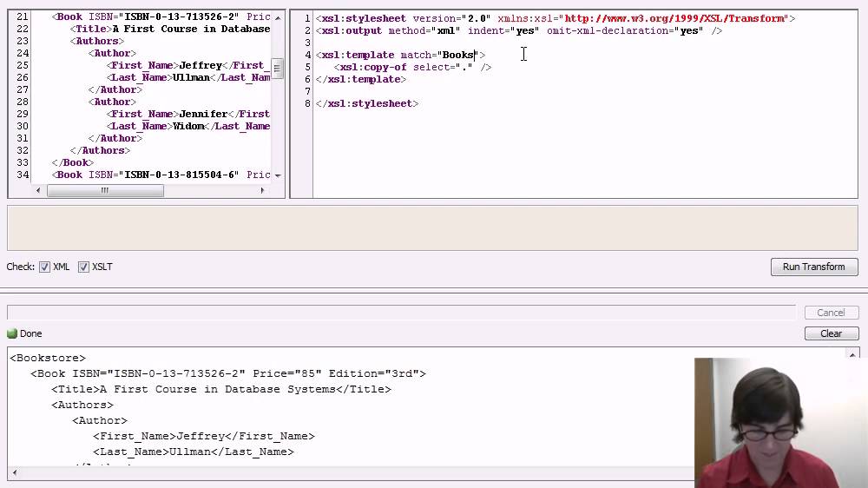Click the <Authors> opening tag on line 23
This screenshot has width=868, height=488.
click(97, 41)
